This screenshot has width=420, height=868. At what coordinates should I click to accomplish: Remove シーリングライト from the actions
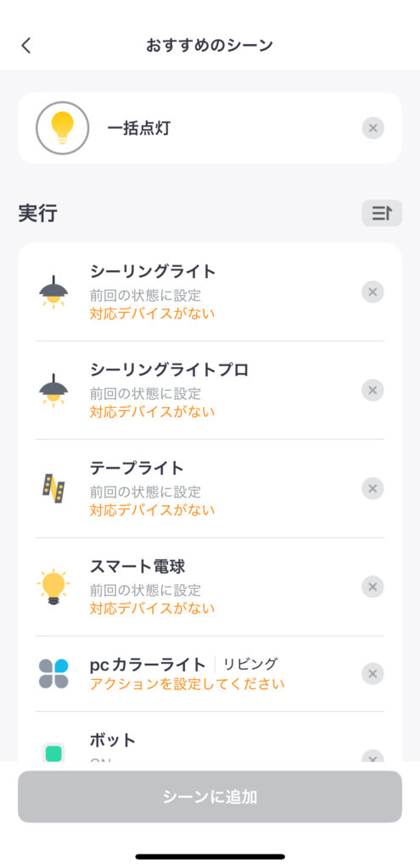point(372,292)
